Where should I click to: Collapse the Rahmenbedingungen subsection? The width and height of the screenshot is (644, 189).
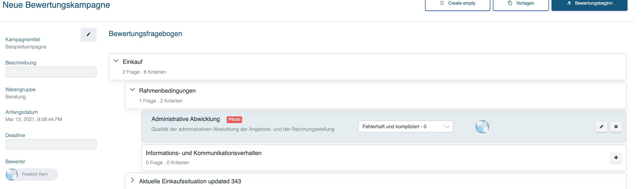click(x=133, y=90)
